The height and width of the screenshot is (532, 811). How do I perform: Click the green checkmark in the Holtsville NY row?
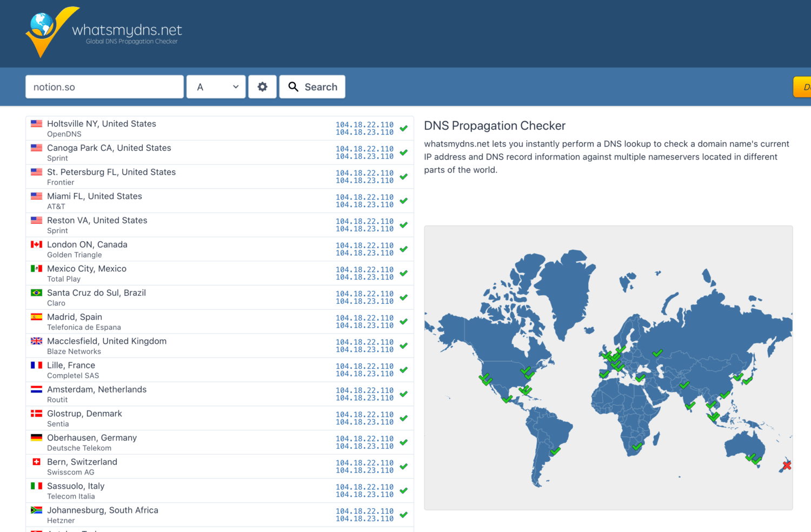pyautogui.click(x=403, y=129)
